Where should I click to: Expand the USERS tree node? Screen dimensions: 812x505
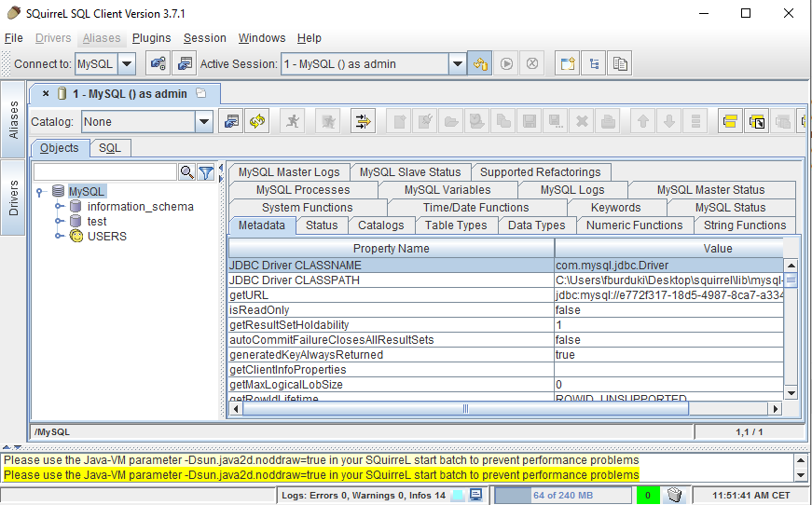[60, 237]
